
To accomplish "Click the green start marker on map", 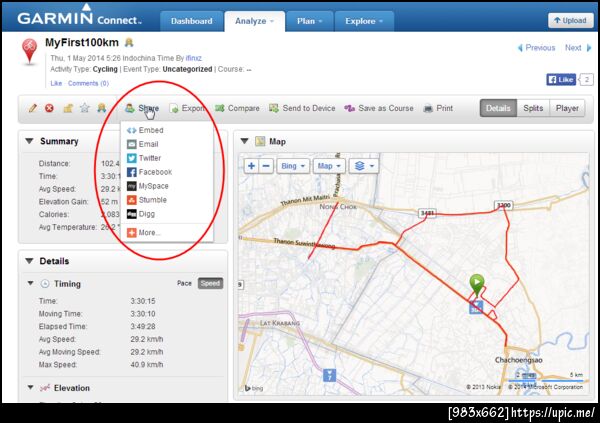I will (x=477, y=285).
